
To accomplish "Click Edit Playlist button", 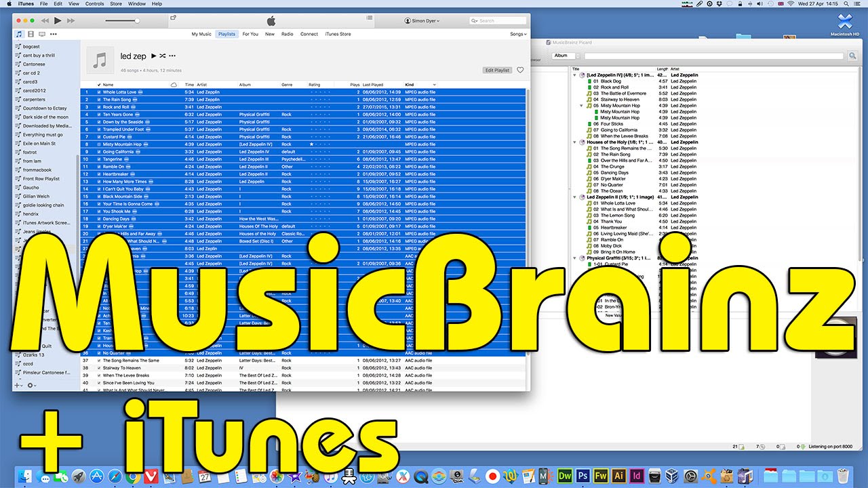I will coord(497,70).
